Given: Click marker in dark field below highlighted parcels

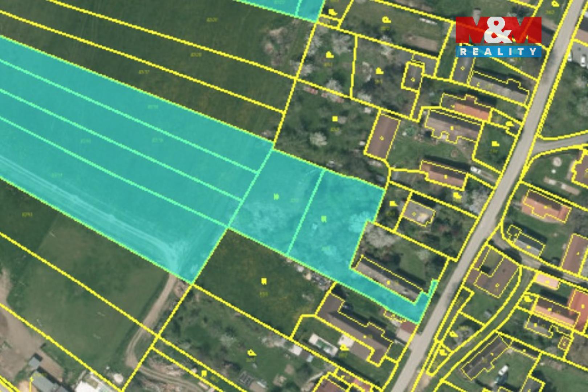Looking at the screenshot, I should 264,281.
